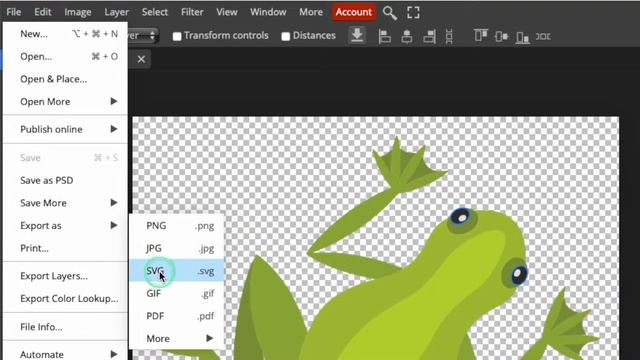Choose New... from File menu
The height and width of the screenshot is (360, 640).
65,34
